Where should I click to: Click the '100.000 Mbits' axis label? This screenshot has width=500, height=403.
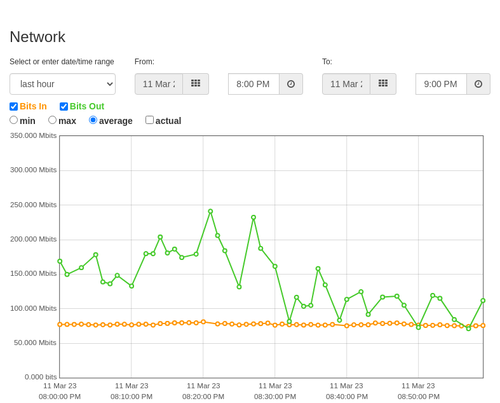coord(33,308)
